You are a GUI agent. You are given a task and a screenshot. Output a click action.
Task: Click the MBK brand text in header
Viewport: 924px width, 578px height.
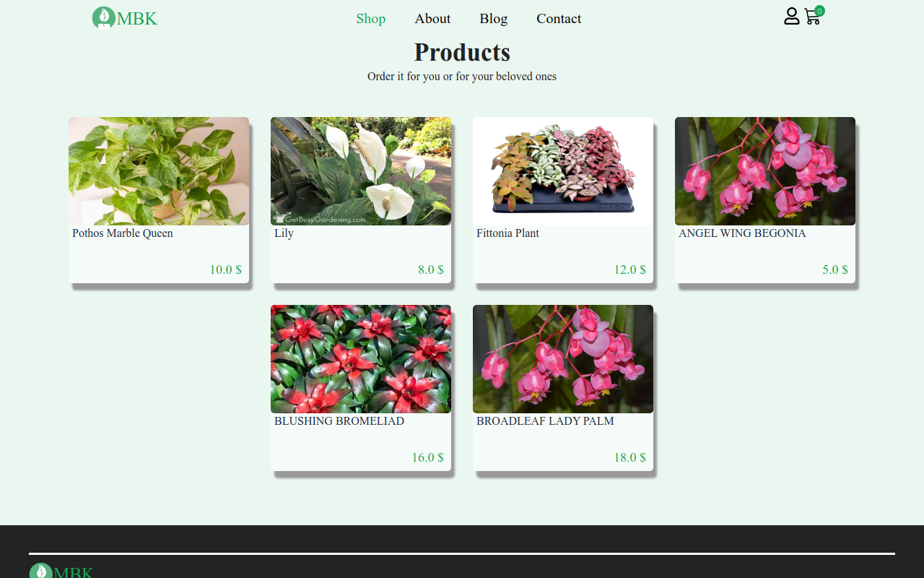[137, 19]
